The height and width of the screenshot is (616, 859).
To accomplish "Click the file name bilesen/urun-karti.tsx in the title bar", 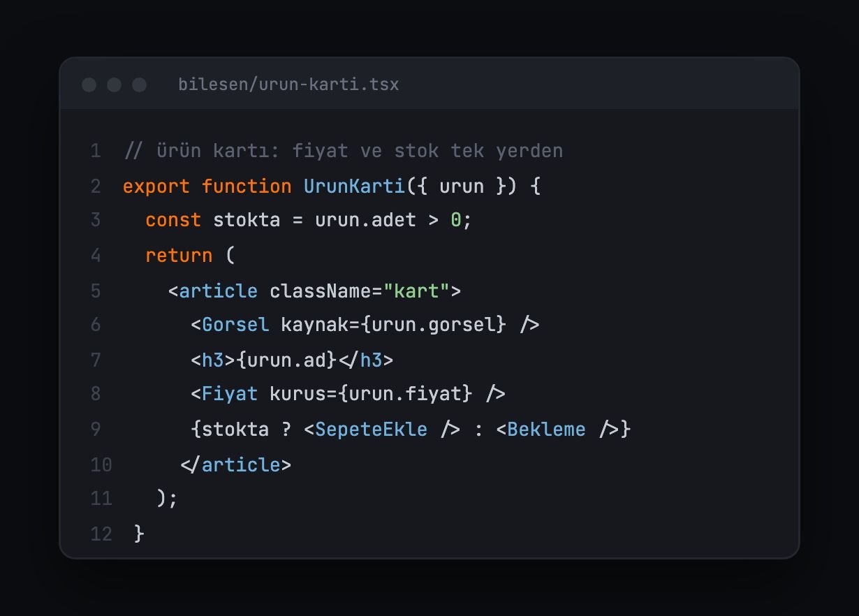I will point(288,85).
